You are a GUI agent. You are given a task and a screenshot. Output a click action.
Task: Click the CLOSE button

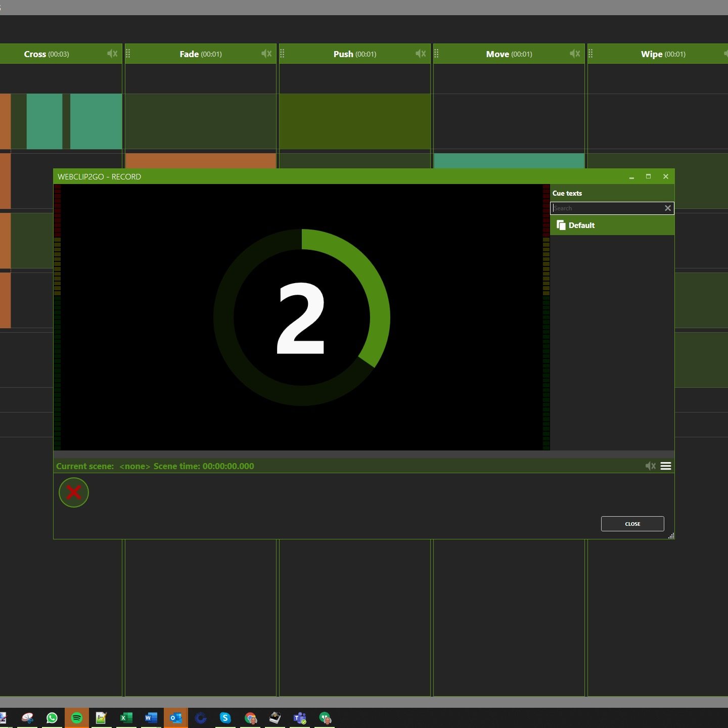(x=632, y=524)
